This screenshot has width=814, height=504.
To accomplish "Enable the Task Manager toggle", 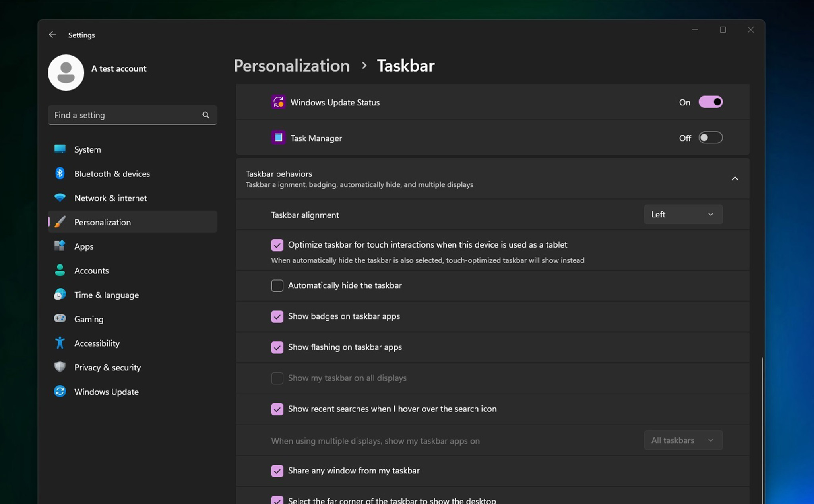I will [710, 138].
